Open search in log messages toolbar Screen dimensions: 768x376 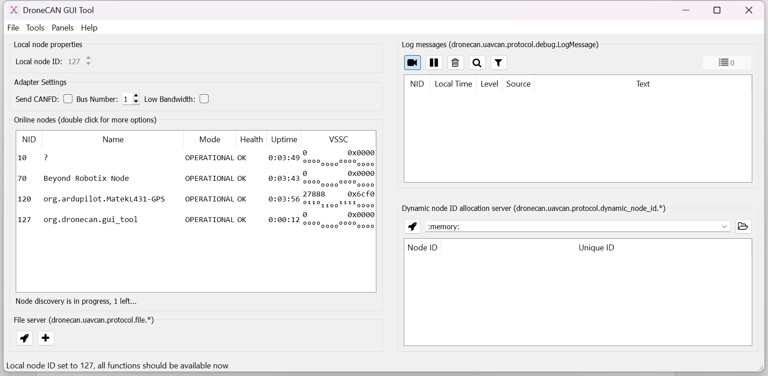pos(477,63)
